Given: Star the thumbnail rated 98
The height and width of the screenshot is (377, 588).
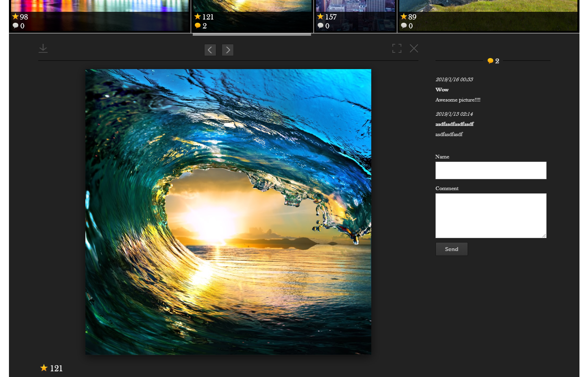Looking at the screenshot, I should pyautogui.click(x=15, y=17).
